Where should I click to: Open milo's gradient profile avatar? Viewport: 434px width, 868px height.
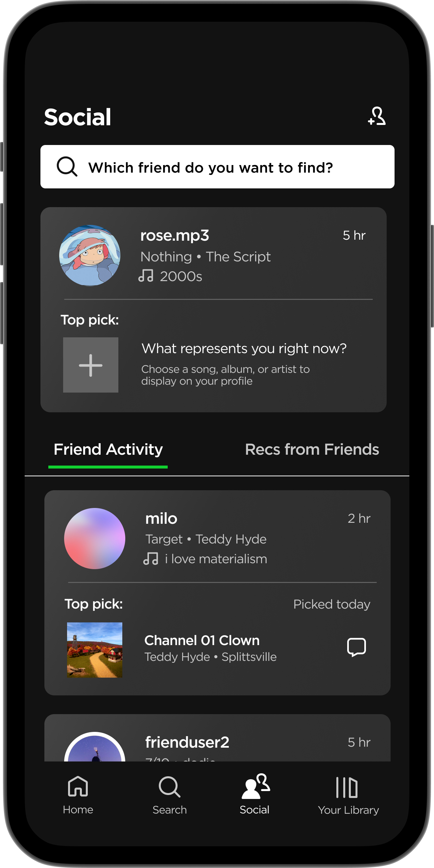pos(95,539)
